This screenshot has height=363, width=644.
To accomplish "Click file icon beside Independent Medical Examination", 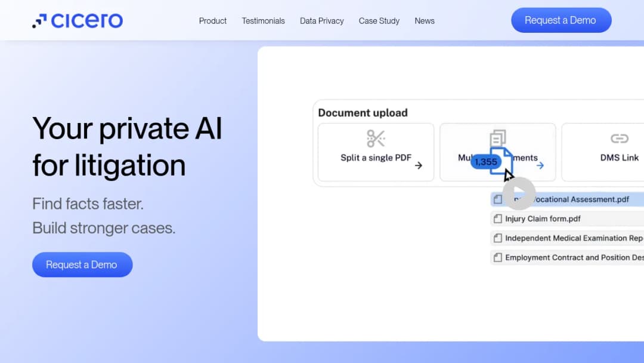I will pyautogui.click(x=498, y=238).
